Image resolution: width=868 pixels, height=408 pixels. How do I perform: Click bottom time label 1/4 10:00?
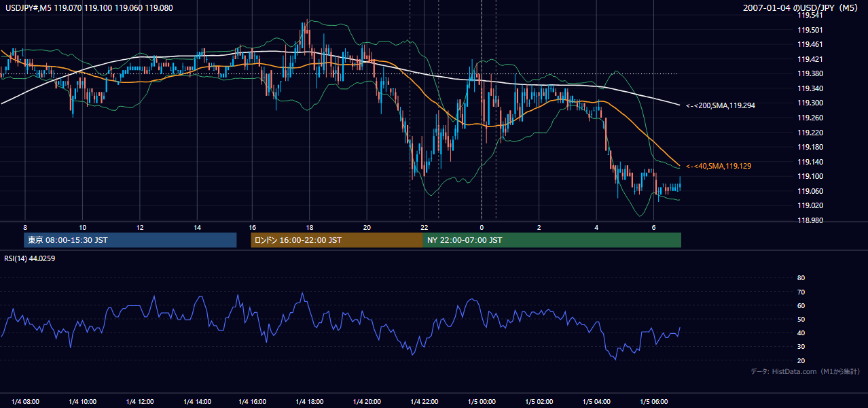tap(82, 401)
